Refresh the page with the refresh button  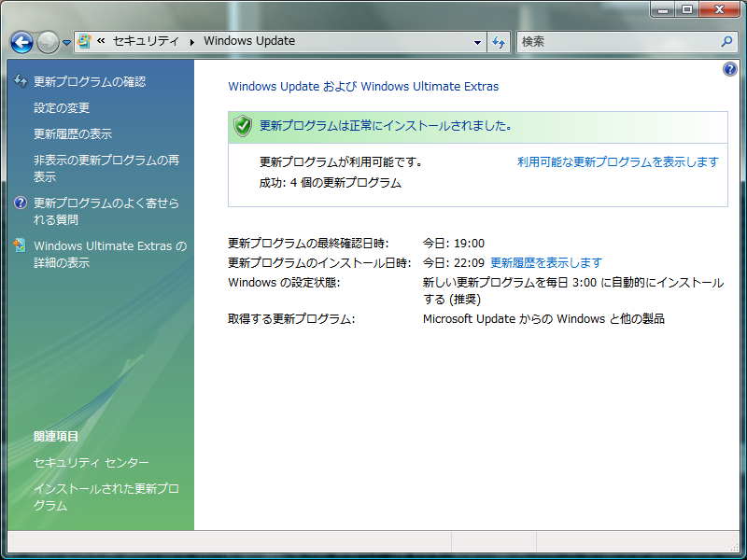coord(499,42)
